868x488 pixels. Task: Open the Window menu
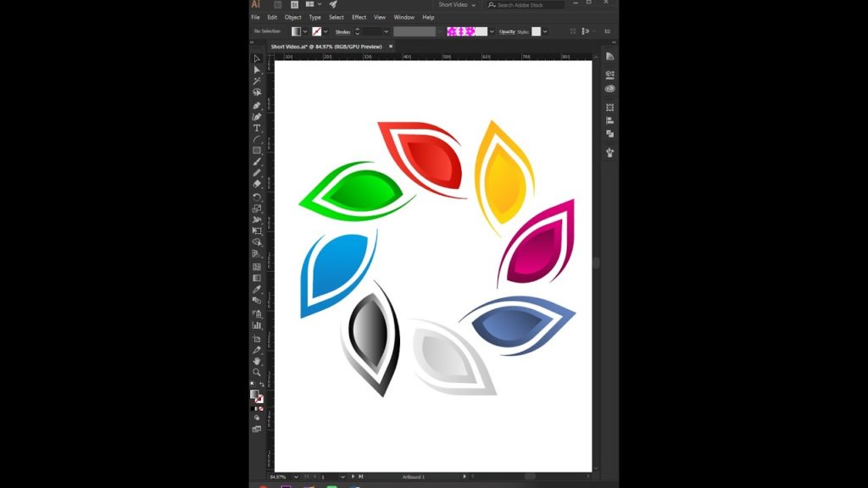[x=404, y=17]
